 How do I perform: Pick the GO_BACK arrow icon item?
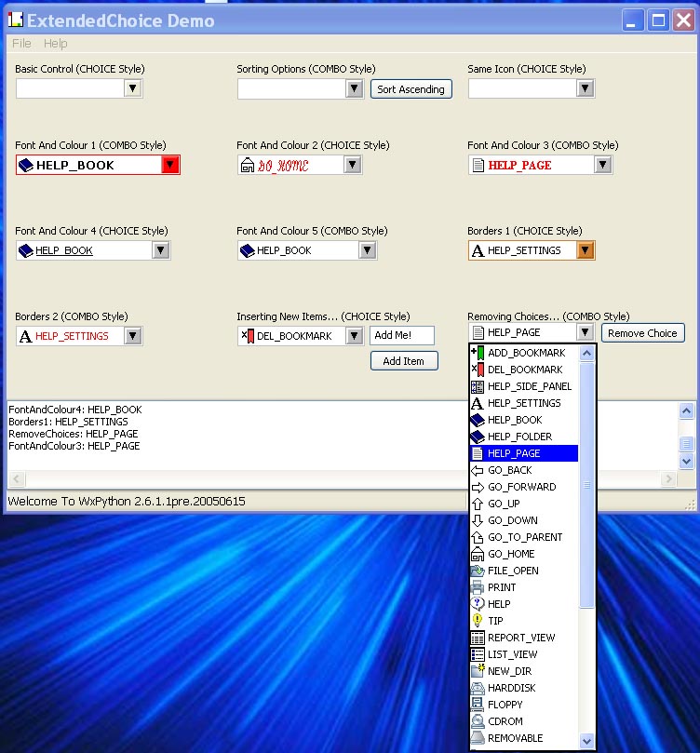tap(478, 470)
